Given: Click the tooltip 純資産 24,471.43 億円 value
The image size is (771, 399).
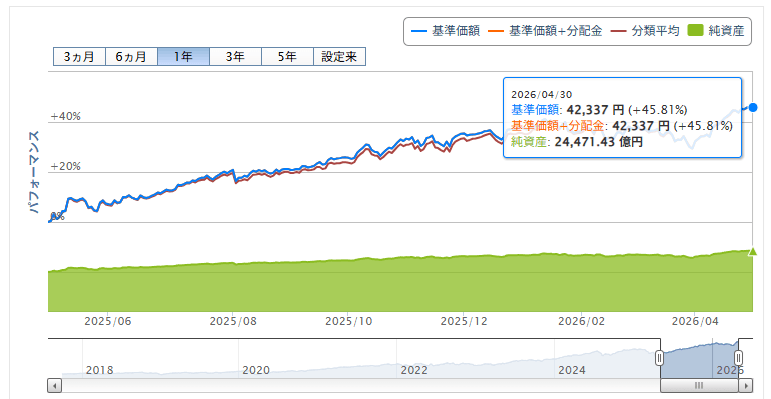Looking at the screenshot, I should tap(598, 142).
